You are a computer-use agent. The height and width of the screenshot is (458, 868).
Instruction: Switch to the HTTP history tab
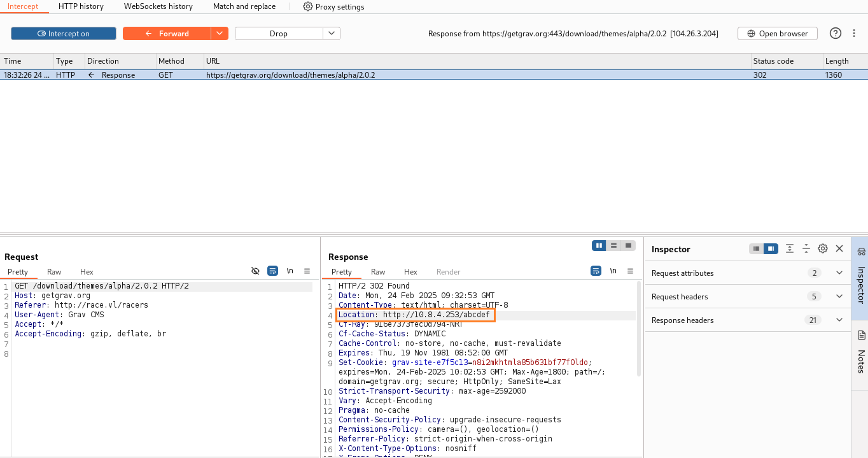(81, 6)
